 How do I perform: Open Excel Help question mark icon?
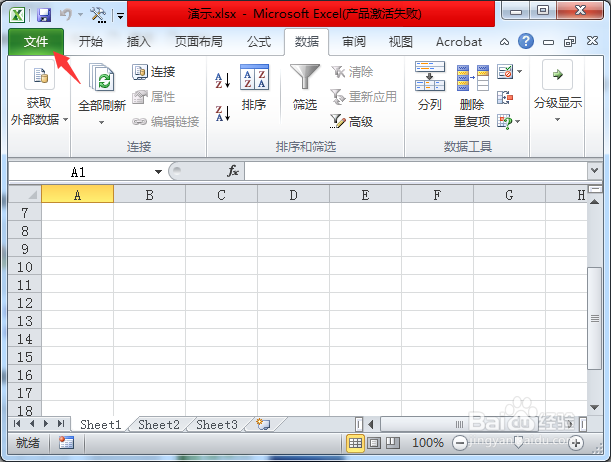[x=526, y=41]
